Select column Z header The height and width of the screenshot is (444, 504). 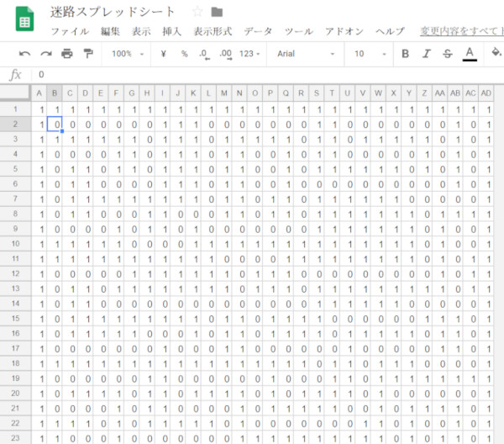[424, 93]
